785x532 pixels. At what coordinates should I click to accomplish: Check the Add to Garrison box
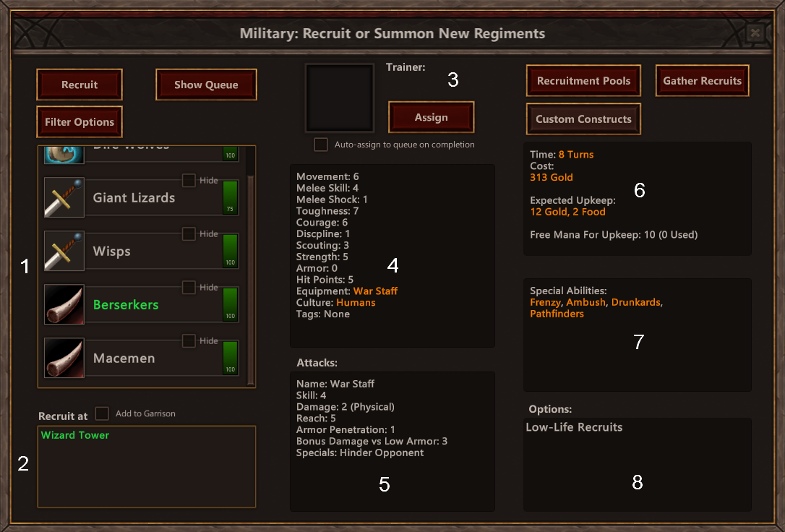point(102,413)
